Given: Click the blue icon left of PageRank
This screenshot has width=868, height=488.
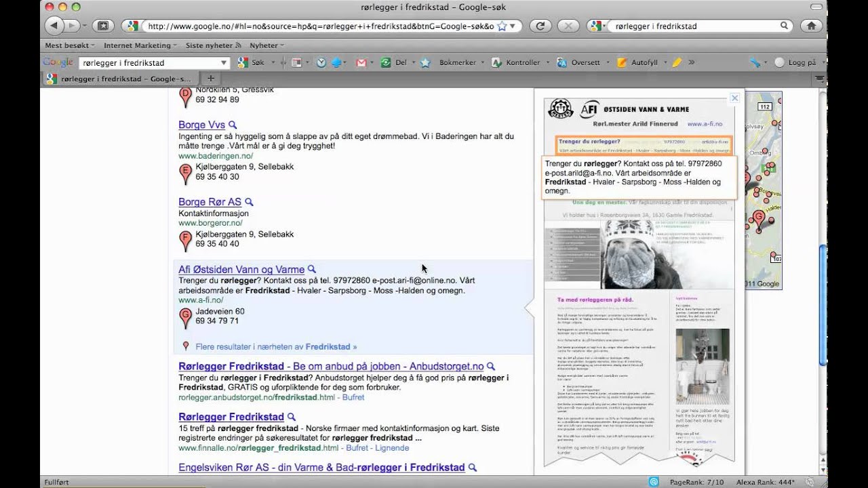Looking at the screenshot, I should click(x=653, y=482).
